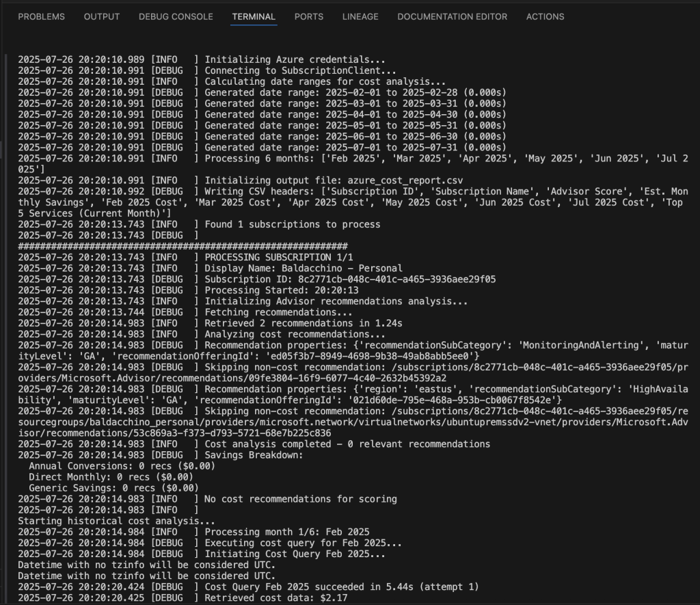Click the 'eastus' HighAvailability properties line

tap(353, 394)
